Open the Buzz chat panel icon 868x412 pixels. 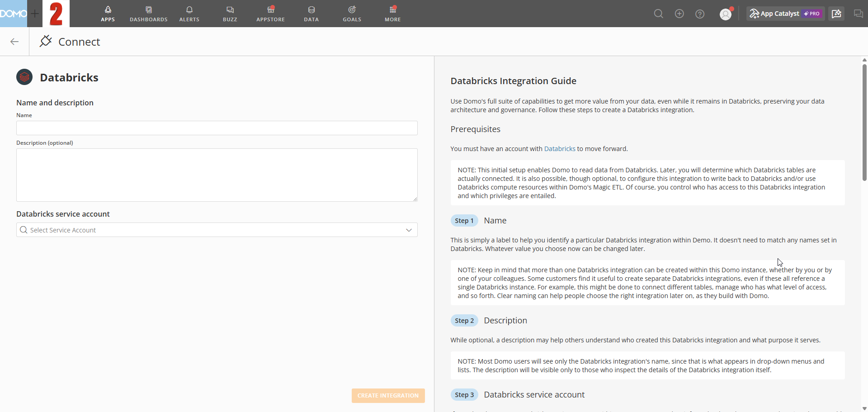pos(858,14)
